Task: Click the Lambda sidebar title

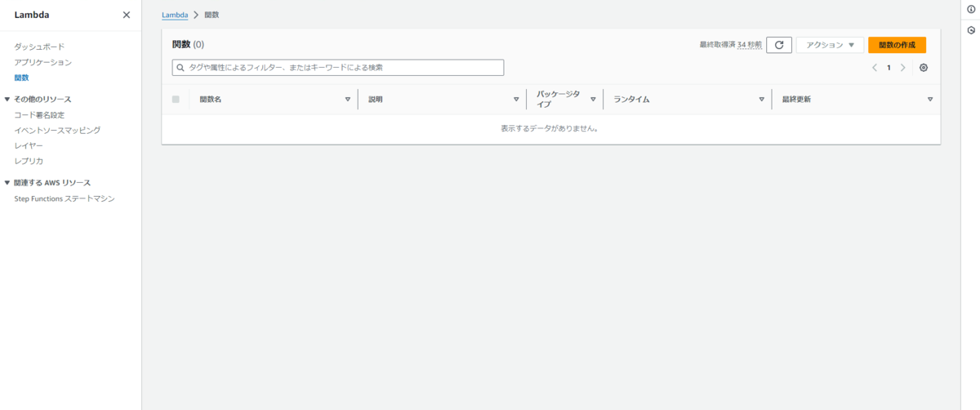Action: (32, 15)
